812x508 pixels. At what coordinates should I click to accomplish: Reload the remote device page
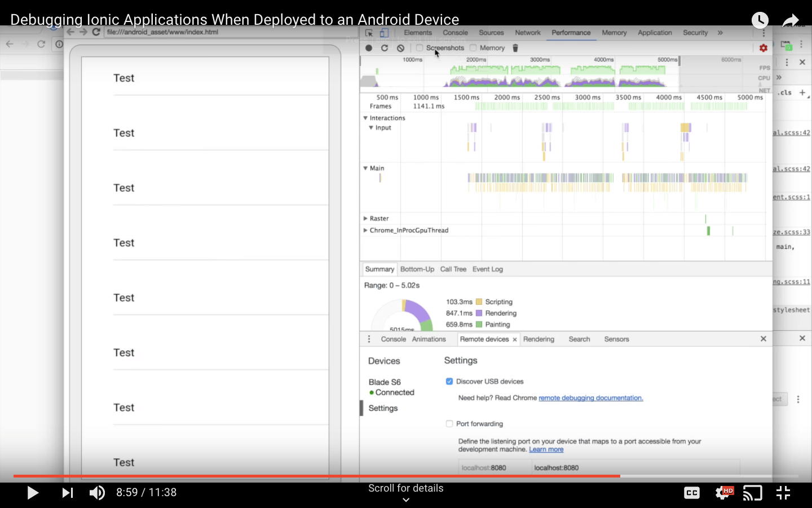click(x=96, y=32)
